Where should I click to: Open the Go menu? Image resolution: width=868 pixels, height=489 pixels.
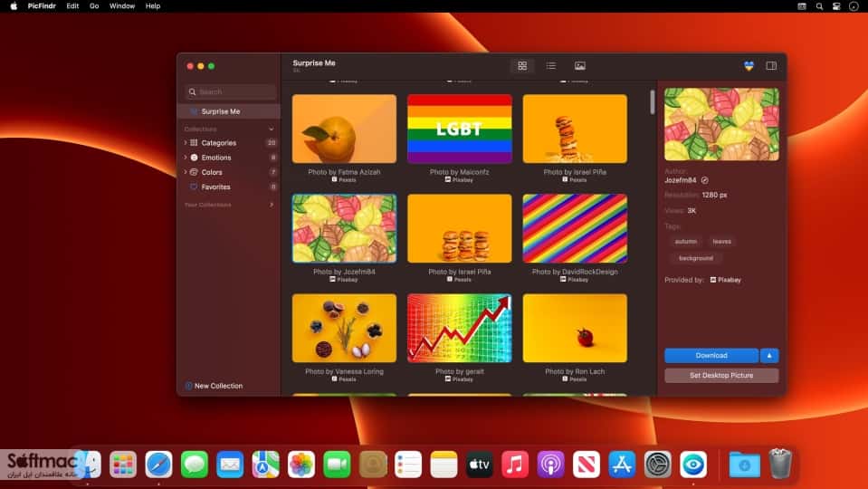94,6
